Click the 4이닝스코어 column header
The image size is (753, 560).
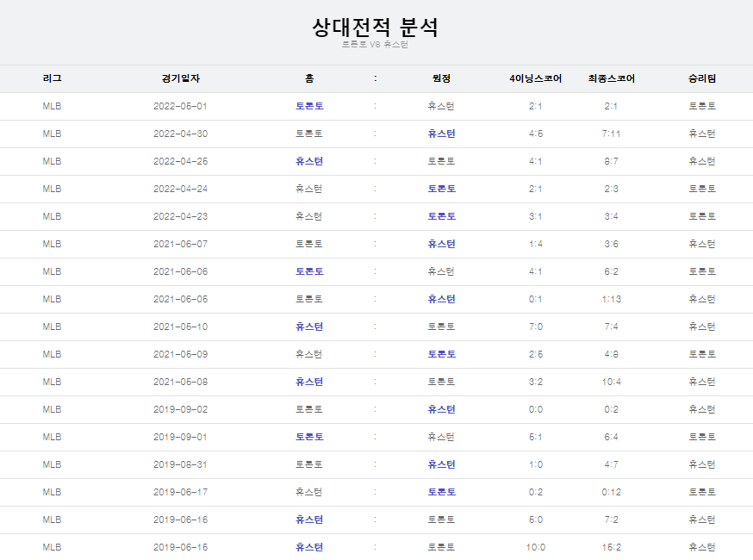(535, 78)
